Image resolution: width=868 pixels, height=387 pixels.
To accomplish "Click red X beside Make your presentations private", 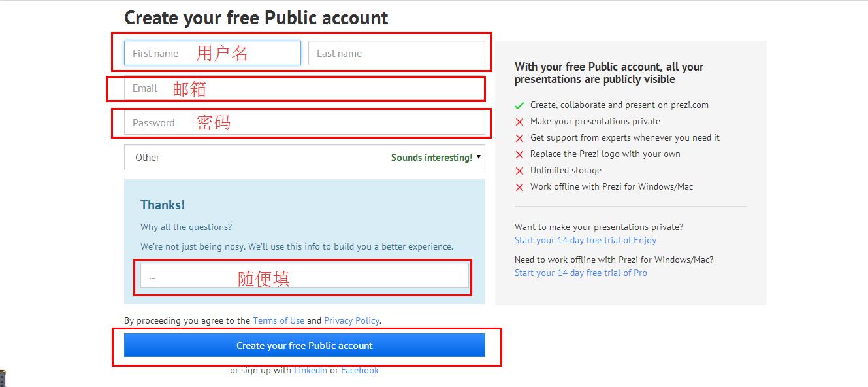I will tap(519, 122).
